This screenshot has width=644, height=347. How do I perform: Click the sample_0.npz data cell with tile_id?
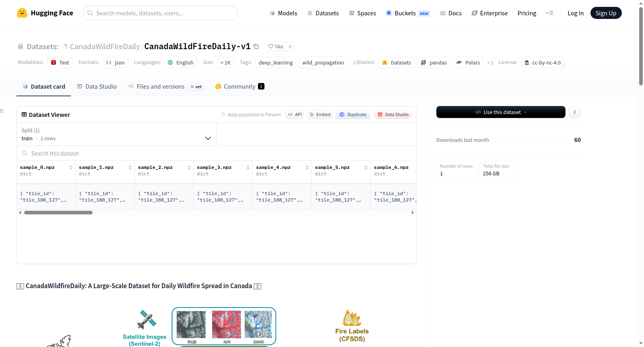point(46,197)
